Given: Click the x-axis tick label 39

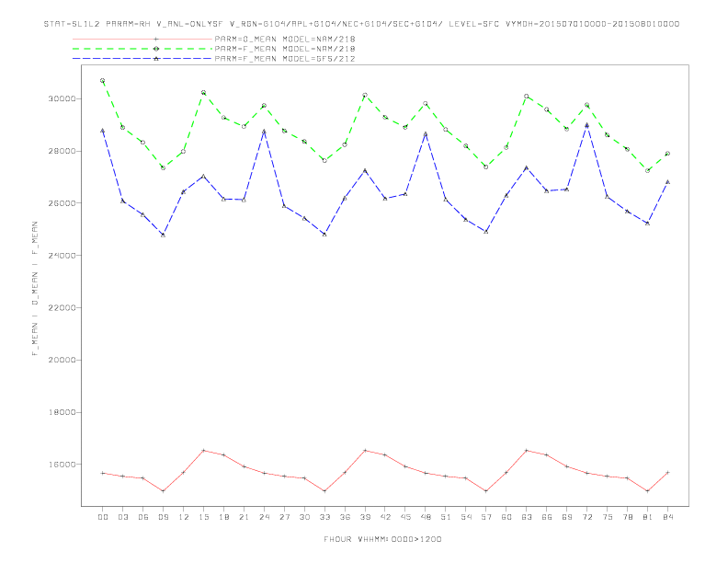Looking at the screenshot, I should (365, 517).
